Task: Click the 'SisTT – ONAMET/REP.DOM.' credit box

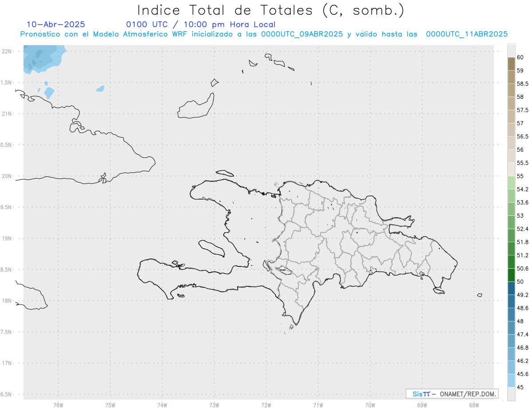Action: point(452,394)
